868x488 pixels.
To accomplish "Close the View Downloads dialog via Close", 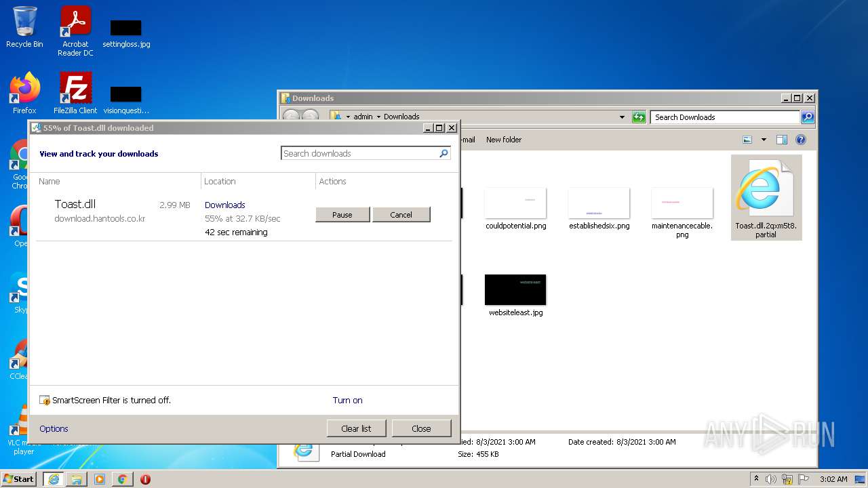I will click(421, 428).
